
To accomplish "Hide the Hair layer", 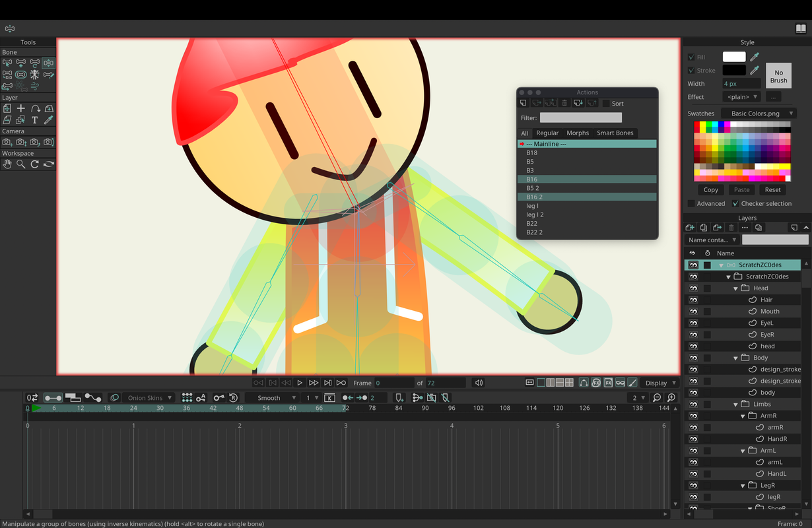I will point(693,300).
